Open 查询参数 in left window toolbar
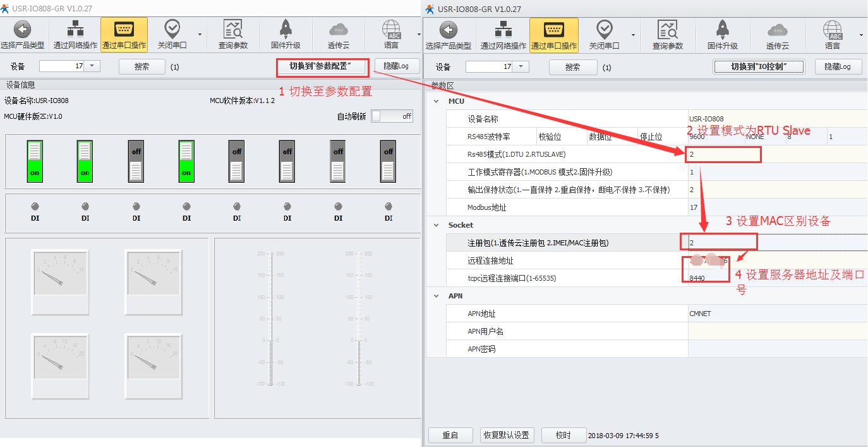 coord(233,30)
